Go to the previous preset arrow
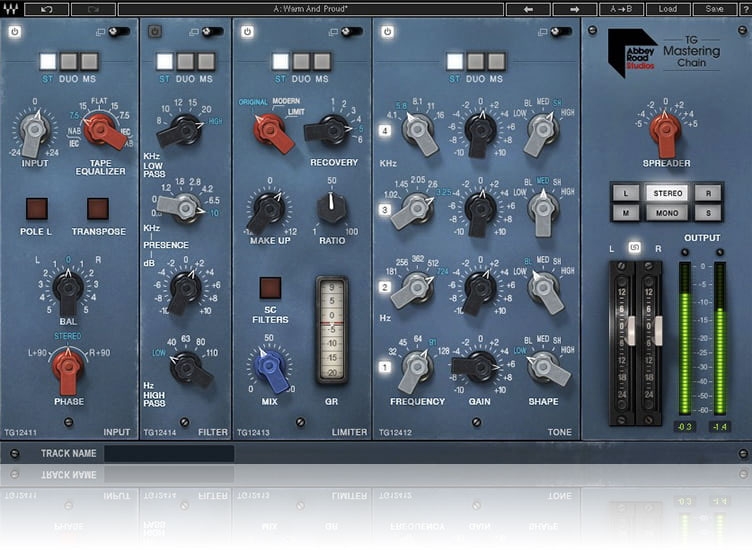This screenshot has width=752, height=550. point(526,9)
